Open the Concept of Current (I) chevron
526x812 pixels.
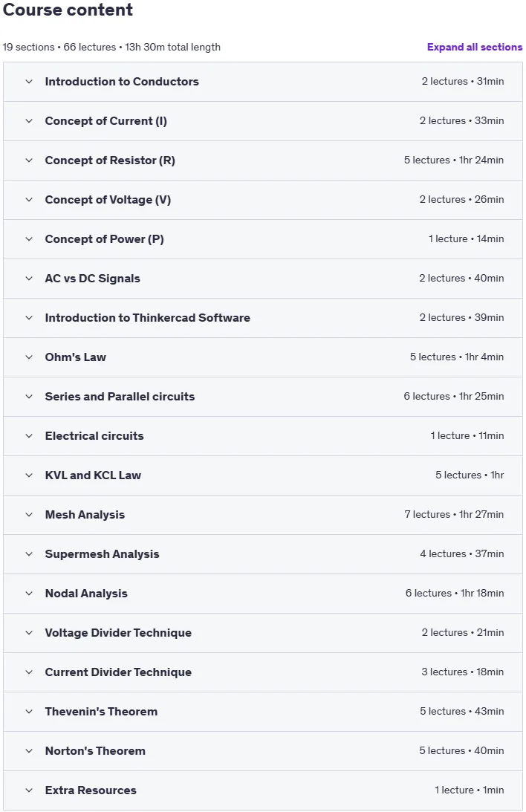(x=29, y=121)
